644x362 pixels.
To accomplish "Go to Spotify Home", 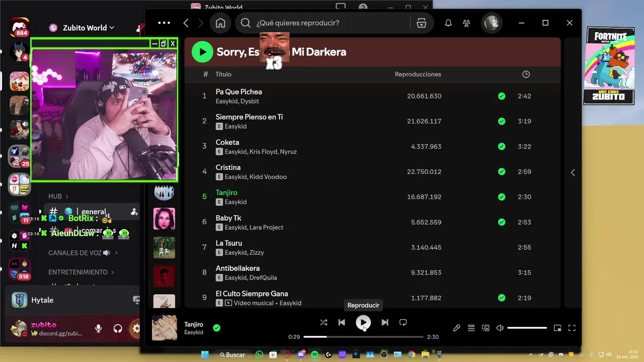I will (x=220, y=23).
